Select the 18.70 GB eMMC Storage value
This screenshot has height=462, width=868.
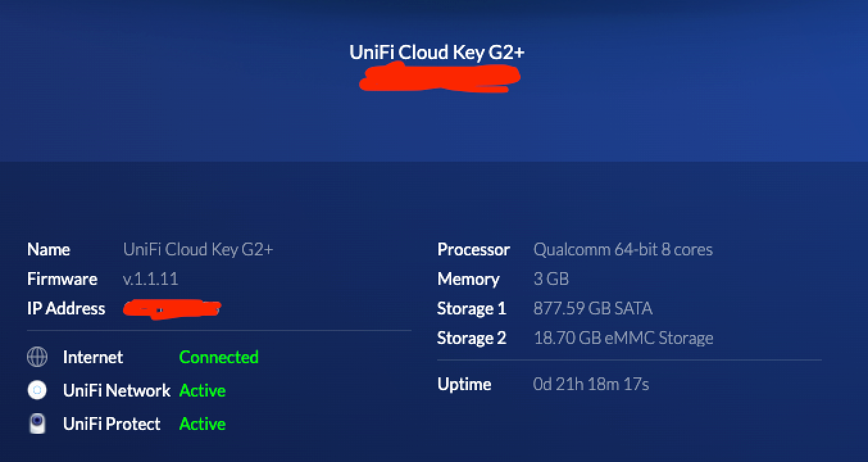tap(623, 338)
